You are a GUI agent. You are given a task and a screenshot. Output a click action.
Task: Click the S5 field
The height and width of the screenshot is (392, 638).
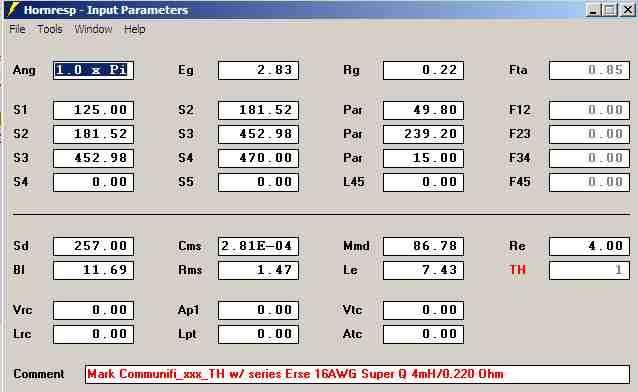[x=258, y=182]
